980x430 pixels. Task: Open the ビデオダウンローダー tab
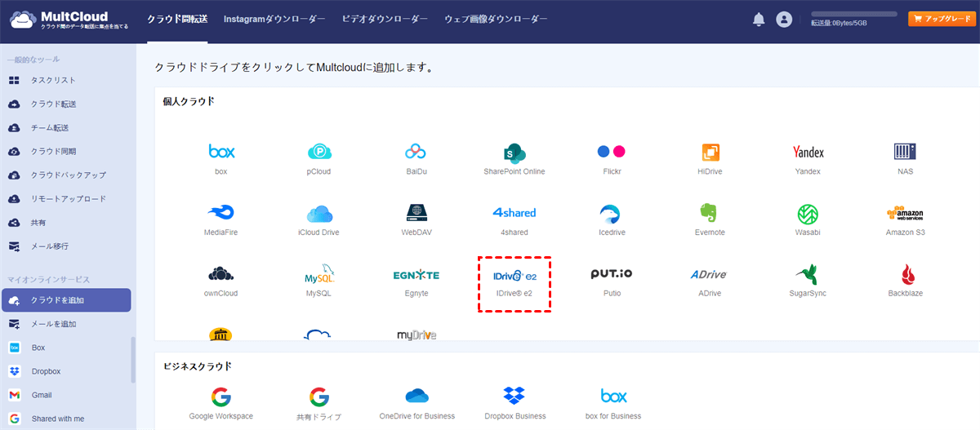click(x=385, y=19)
